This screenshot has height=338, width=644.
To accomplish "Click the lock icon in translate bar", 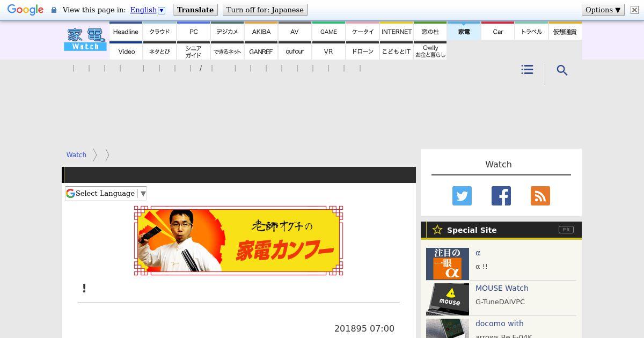I will coord(54,10).
